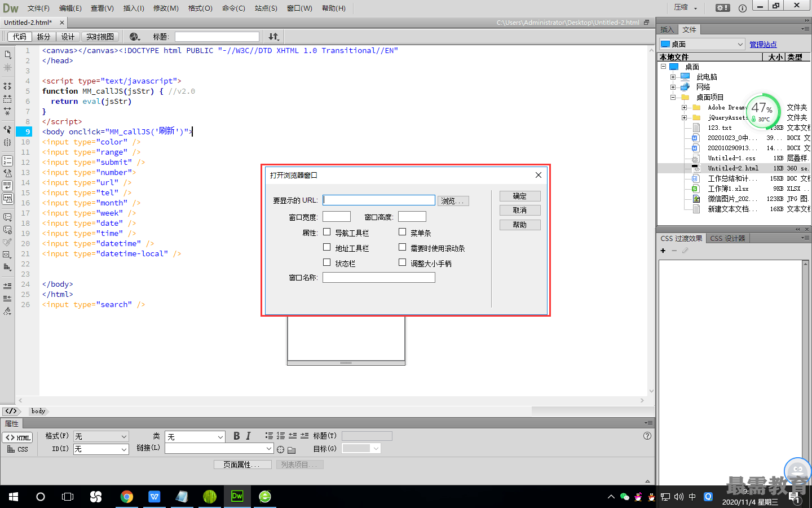Collapse the 桌面项目 tree node
This screenshot has width=812, height=508.
(673, 97)
